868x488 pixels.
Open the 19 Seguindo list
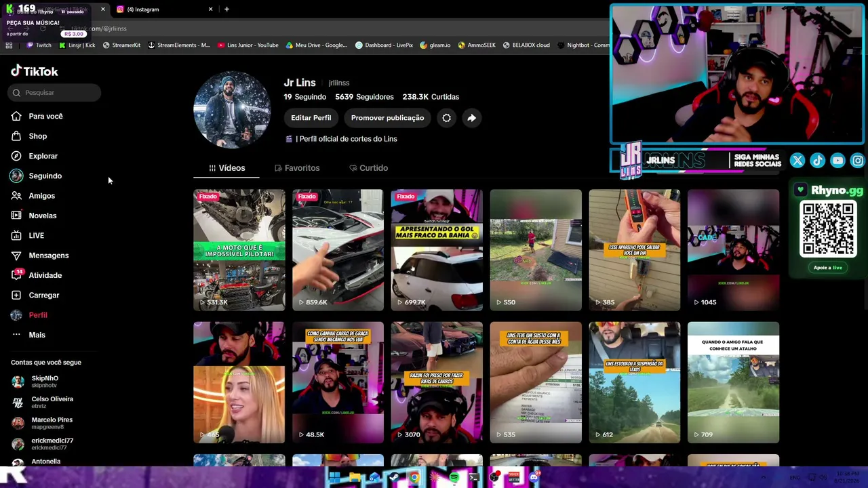pyautogui.click(x=304, y=97)
